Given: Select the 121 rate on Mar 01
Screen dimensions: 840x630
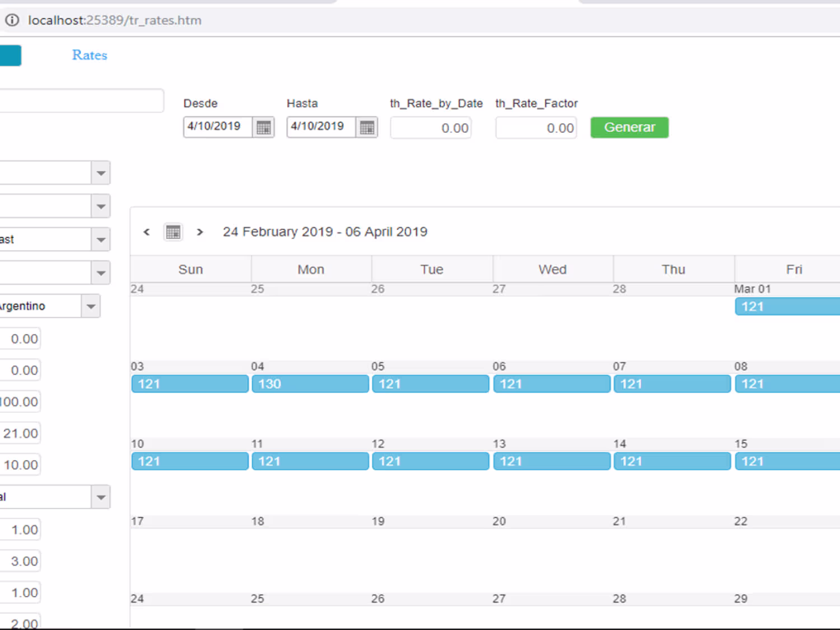Looking at the screenshot, I should (787, 307).
